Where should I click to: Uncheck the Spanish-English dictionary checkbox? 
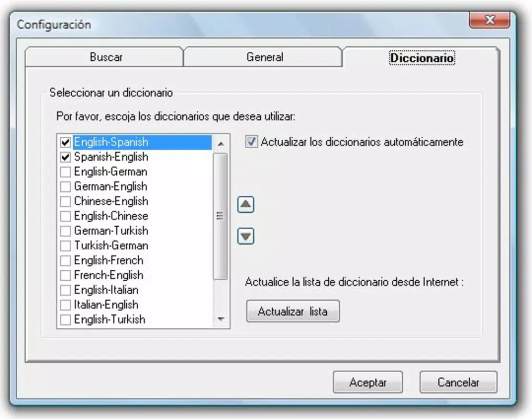[65, 157]
